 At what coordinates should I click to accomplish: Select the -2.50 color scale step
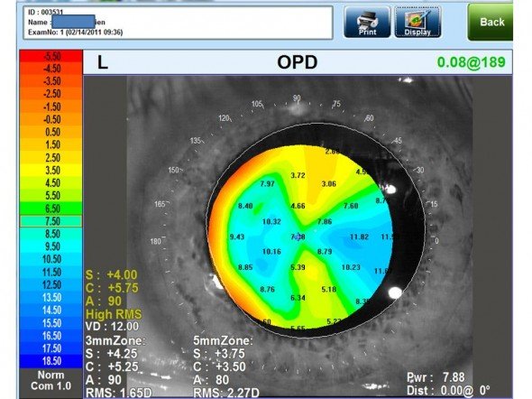[50, 94]
